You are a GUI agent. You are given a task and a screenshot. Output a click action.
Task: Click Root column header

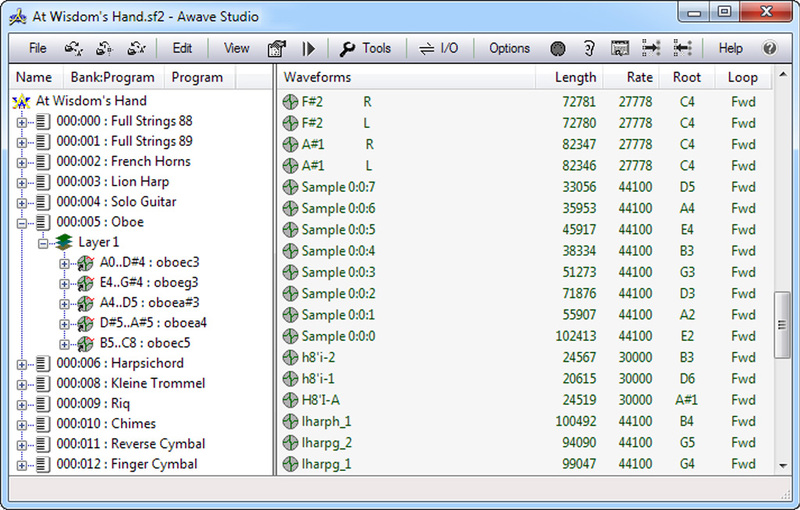click(x=687, y=78)
